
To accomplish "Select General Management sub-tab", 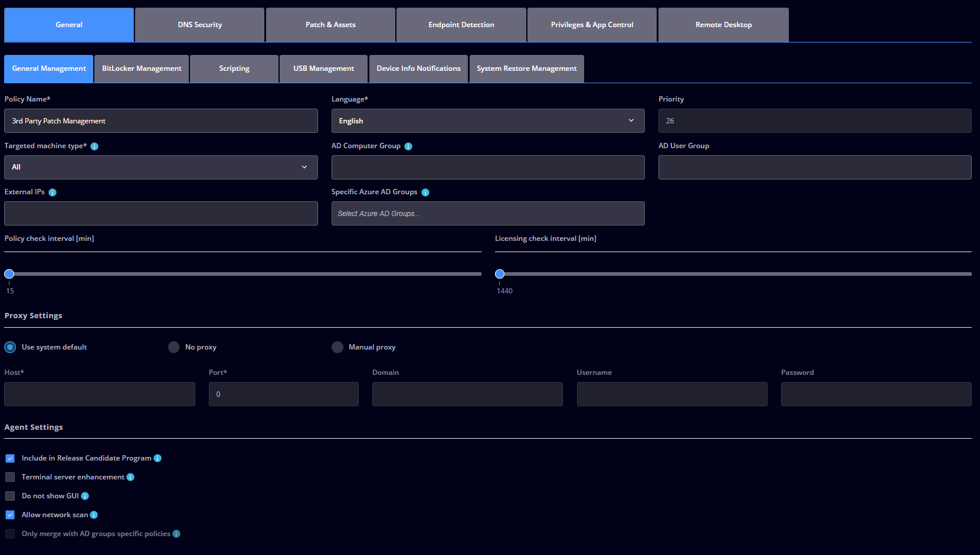I will pyautogui.click(x=49, y=68).
